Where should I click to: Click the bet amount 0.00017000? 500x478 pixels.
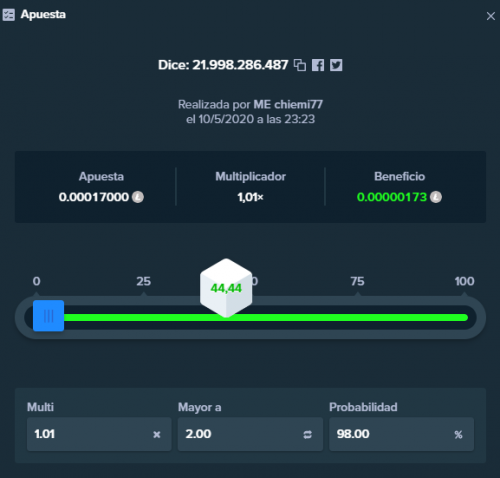coord(94,197)
